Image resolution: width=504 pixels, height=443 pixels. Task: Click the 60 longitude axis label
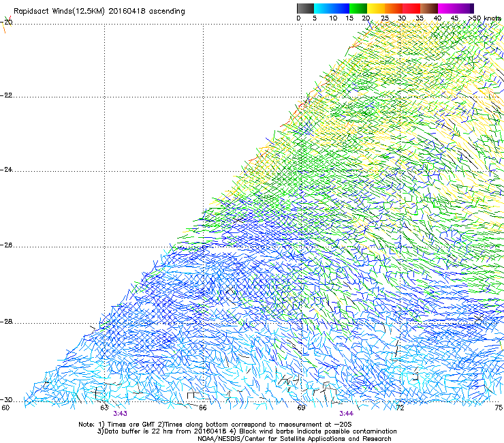pyautogui.click(x=5, y=408)
